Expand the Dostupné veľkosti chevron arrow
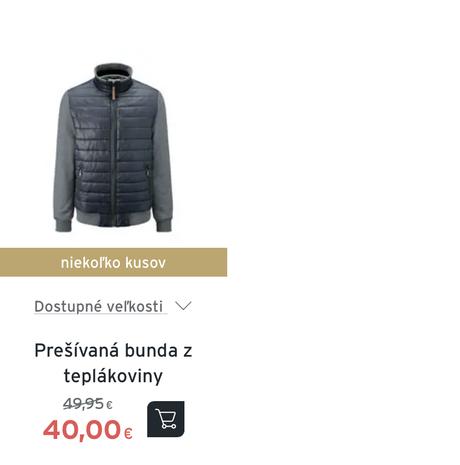Viewport: 460px width, 465px height. click(x=183, y=306)
